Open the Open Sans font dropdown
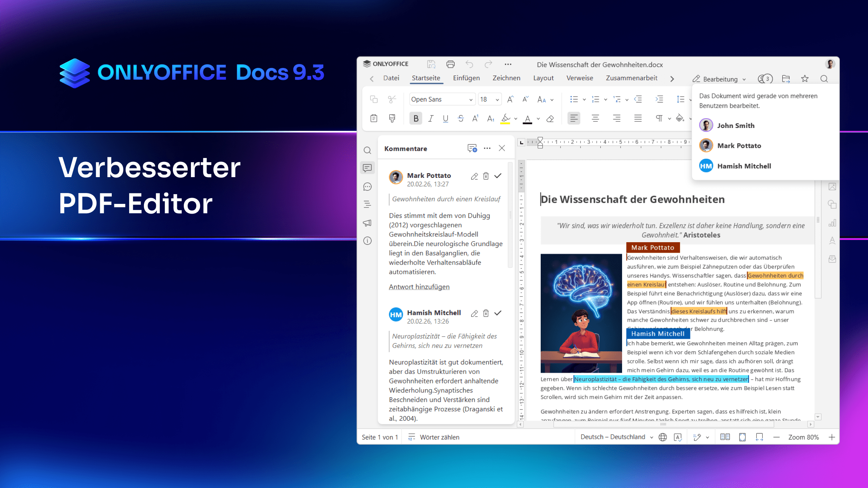This screenshot has width=868, height=488. tap(471, 99)
